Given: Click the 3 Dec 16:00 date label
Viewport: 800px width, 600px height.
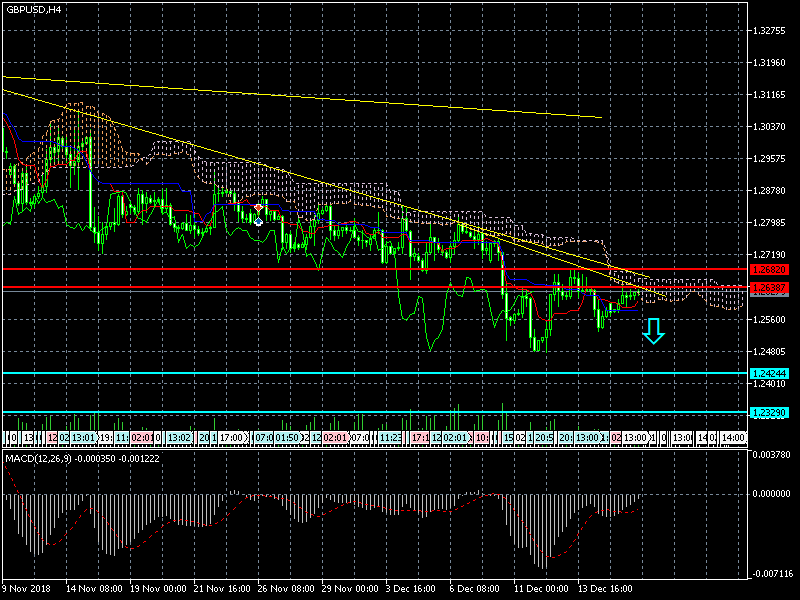Looking at the screenshot, I should (x=412, y=589).
